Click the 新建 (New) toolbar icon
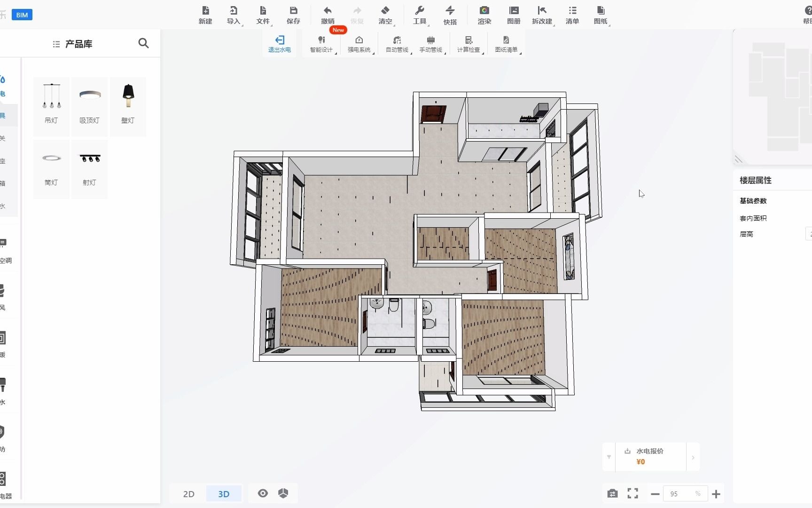This screenshot has height=508, width=812. [x=205, y=15]
